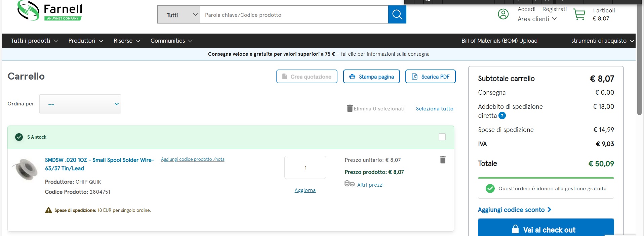Screen dimensions: 644x236
Task: Click the Codice Prodotto: 2804751 text
Action: (x=78, y=192)
